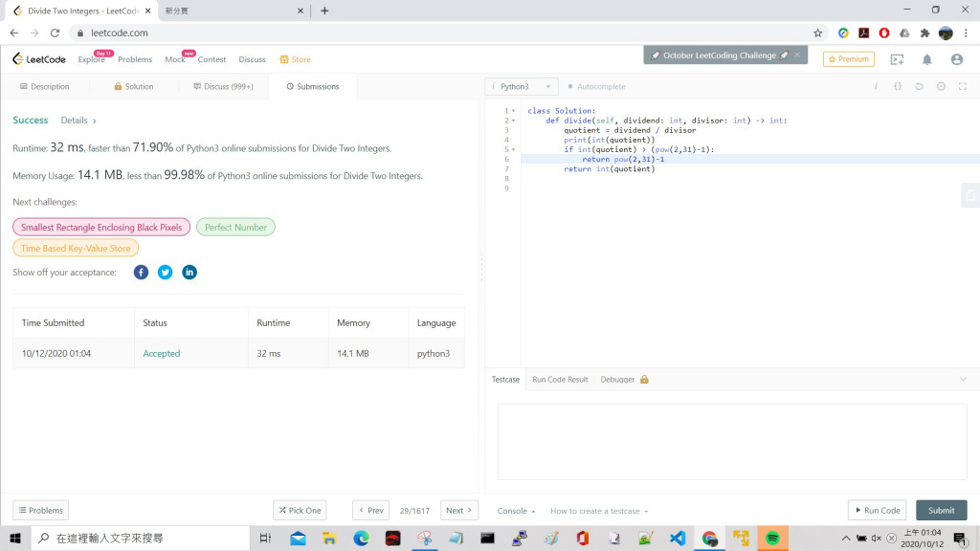Viewport: 980px width, 551px height.
Task: Expand How to create a testcase
Action: 599,511
